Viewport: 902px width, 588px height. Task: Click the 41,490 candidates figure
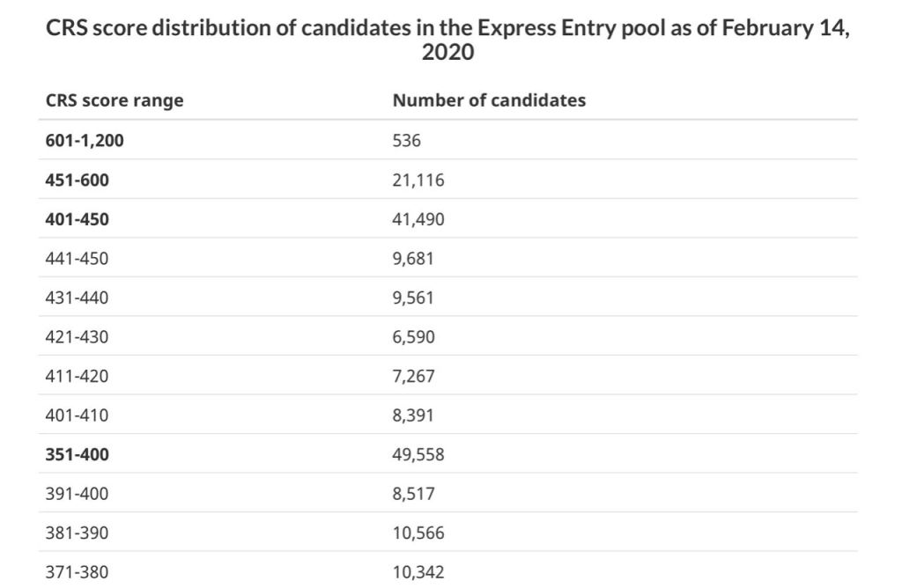[418, 219]
